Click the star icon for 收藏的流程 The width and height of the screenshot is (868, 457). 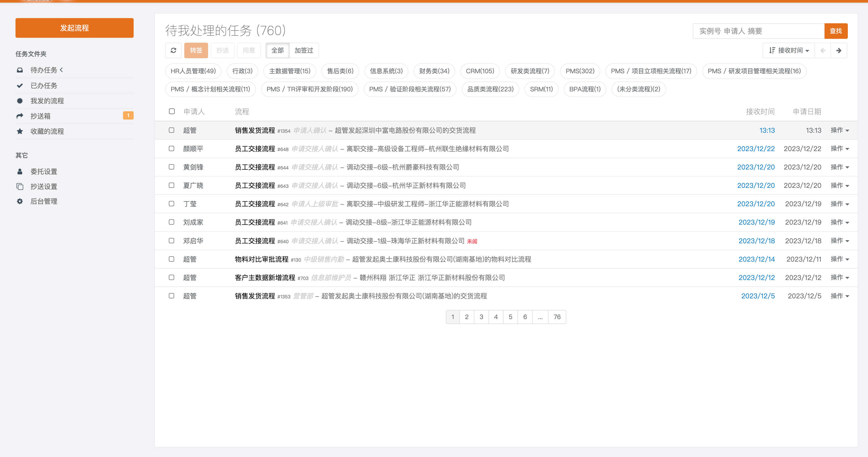[x=20, y=131]
